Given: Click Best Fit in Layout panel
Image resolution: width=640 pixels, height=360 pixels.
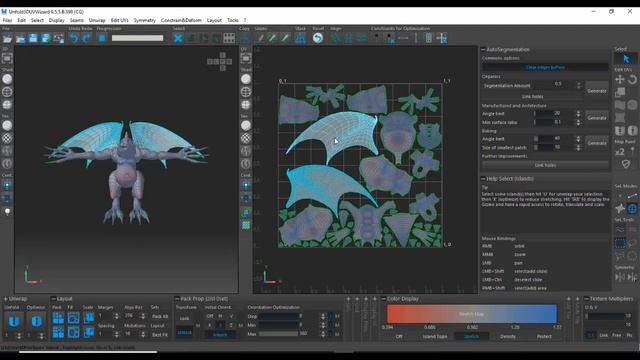Looking at the screenshot, I should (160, 335).
